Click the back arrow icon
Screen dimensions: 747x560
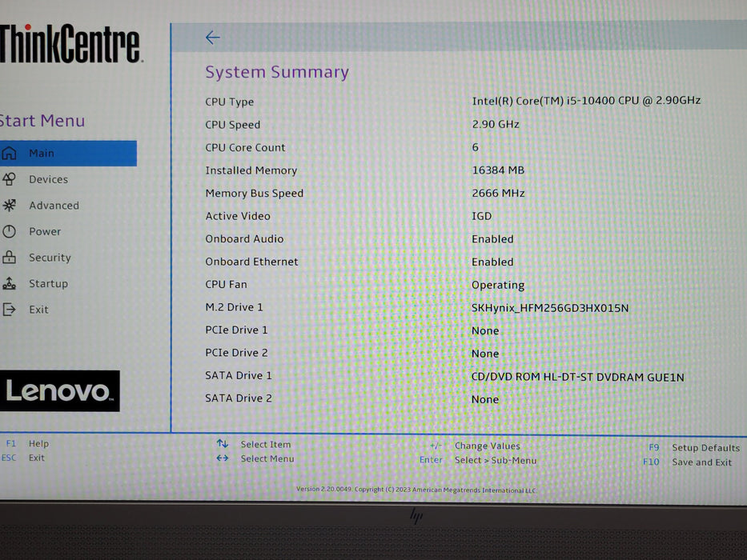pos(212,37)
